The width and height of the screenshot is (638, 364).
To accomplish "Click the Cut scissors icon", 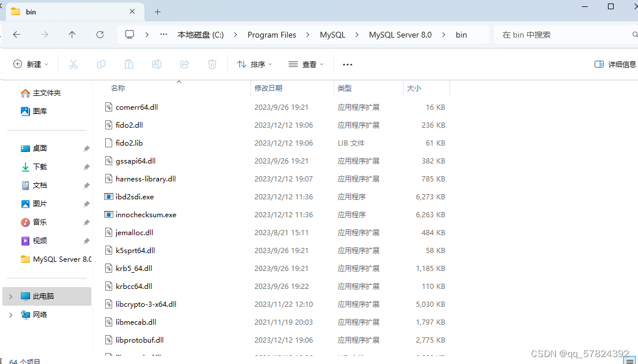I will tap(73, 64).
